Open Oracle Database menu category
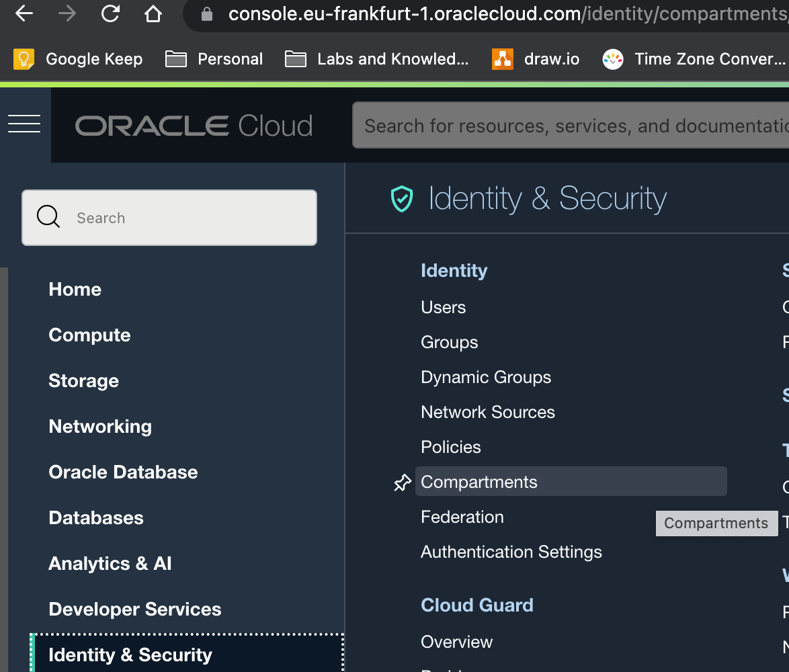The image size is (789, 672). click(x=123, y=472)
